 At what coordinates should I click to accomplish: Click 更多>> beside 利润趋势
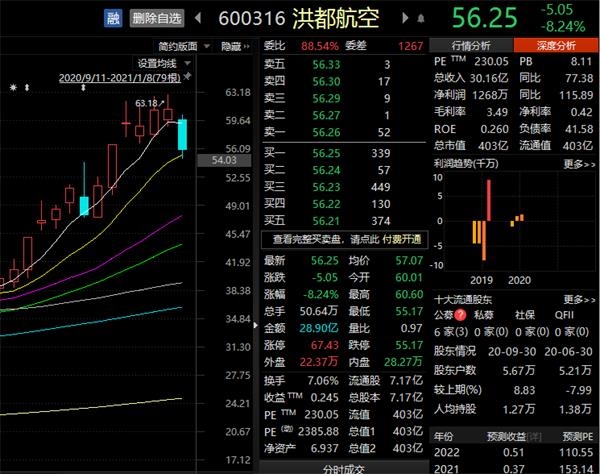[579, 165]
